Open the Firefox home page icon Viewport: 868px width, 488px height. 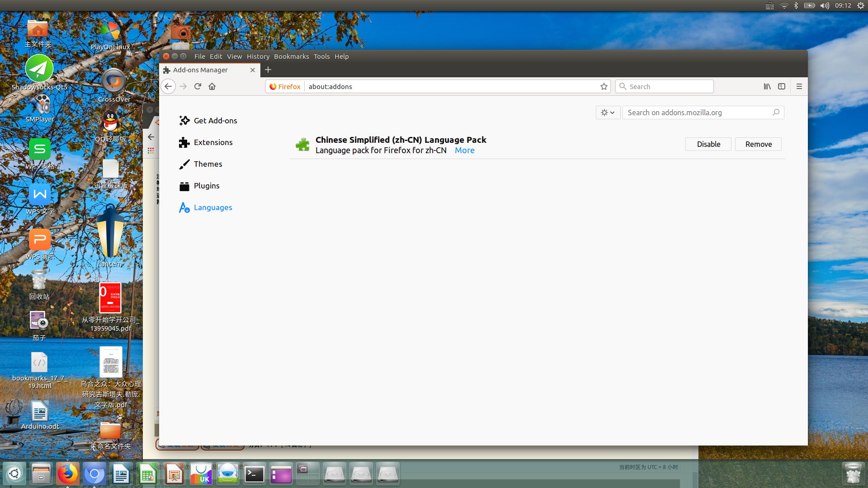tap(212, 86)
